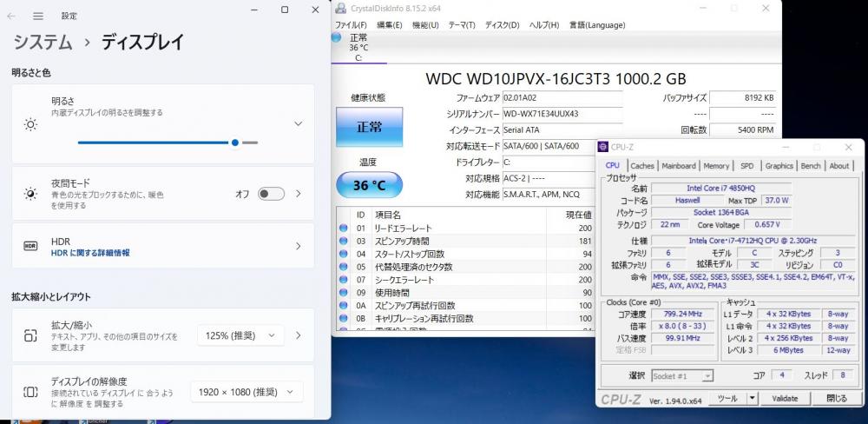Click the drive C: health status orb
Image resolution: width=868 pixels, height=424 pixels.
[336, 37]
